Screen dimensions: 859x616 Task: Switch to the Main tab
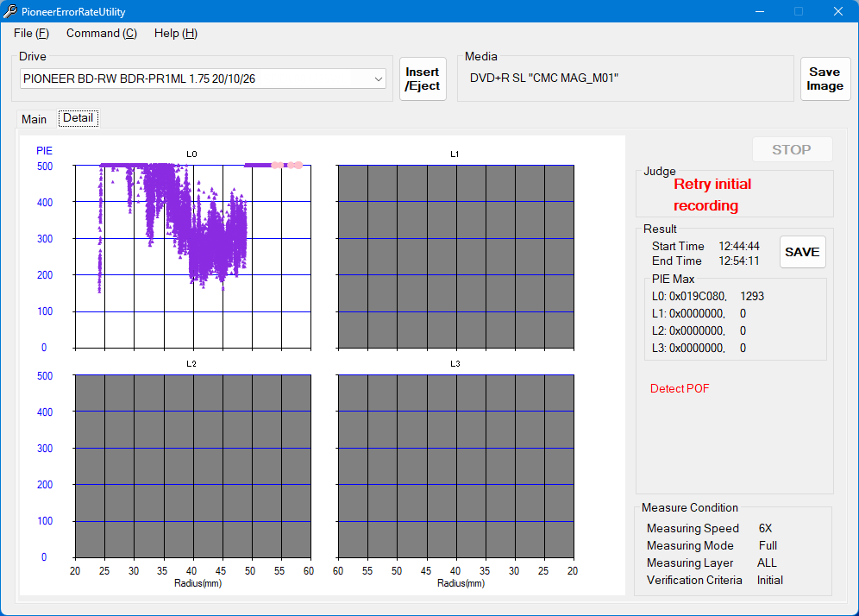(34, 119)
